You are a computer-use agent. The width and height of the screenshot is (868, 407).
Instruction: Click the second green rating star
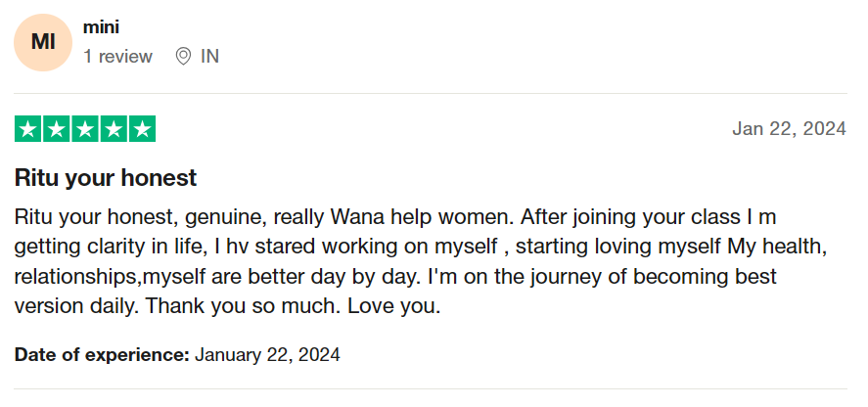coord(57,129)
